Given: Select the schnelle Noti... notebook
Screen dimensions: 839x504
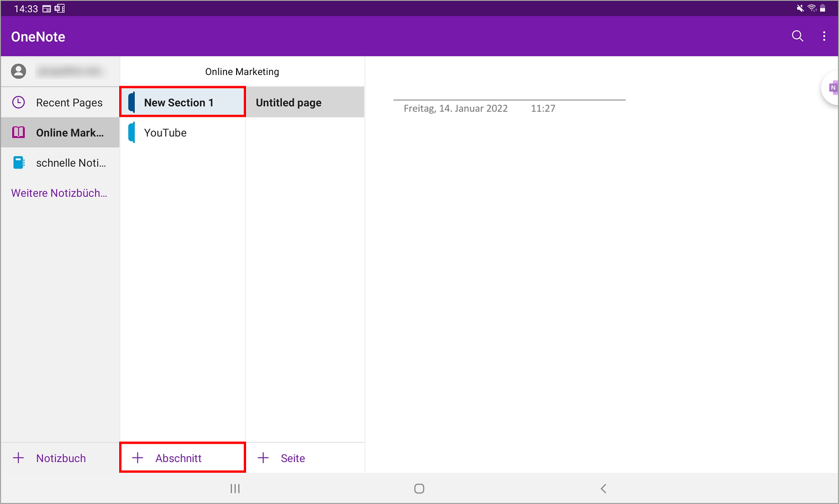Looking at the screenshot, I should click(60, 163).
